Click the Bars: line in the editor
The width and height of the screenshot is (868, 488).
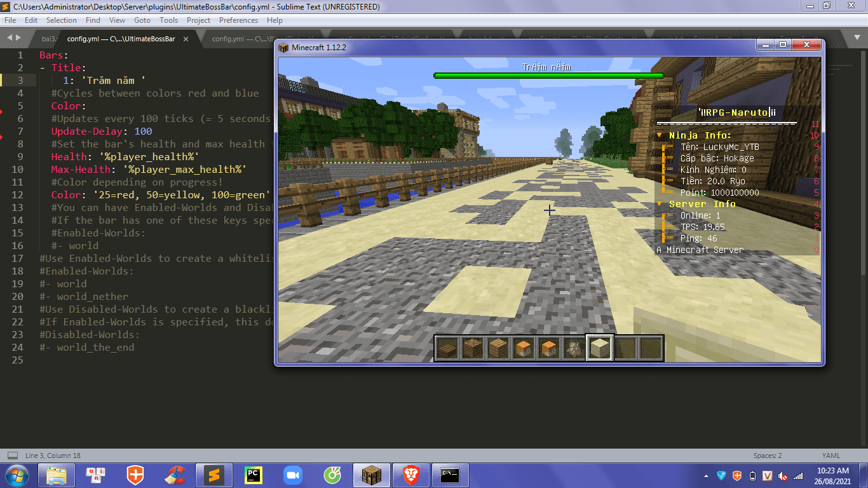click(53, 55)
